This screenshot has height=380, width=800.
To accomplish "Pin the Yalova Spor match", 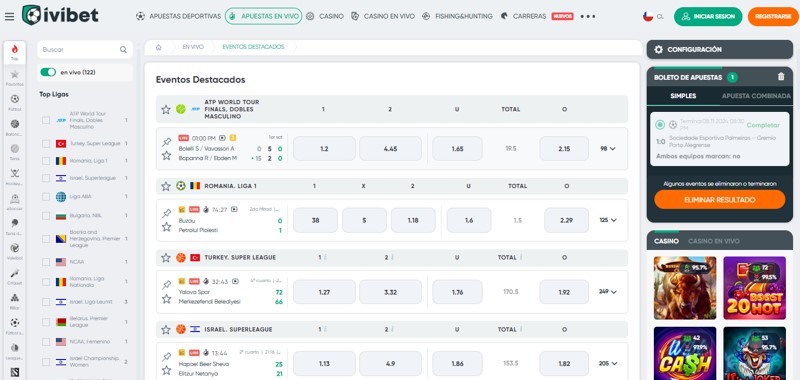I will click(x=166, y=285).
